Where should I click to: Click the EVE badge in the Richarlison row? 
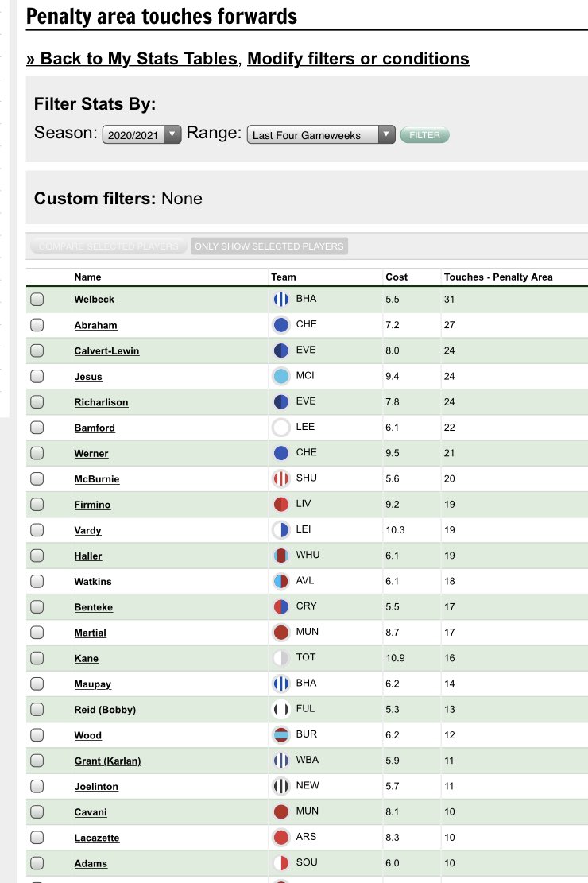point(281,401)
